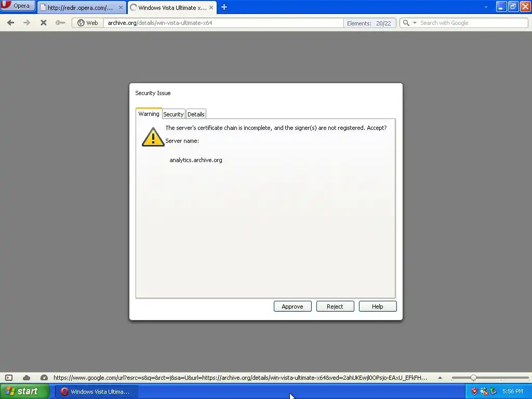The height and width of the screenshot is (399, 532).
Task: Open the Details tab in dialog
Action: (196, 114)
